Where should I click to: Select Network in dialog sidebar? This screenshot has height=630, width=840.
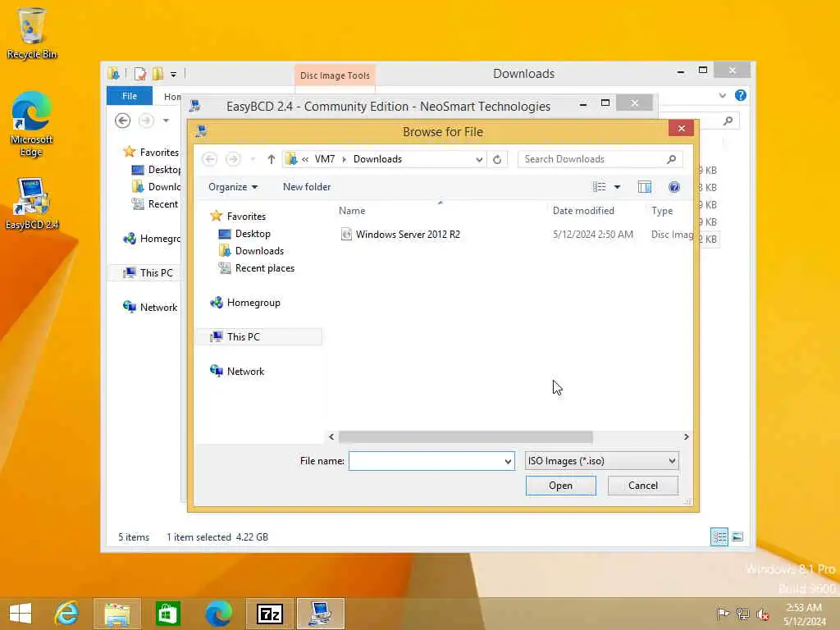[x=245, y=372]
